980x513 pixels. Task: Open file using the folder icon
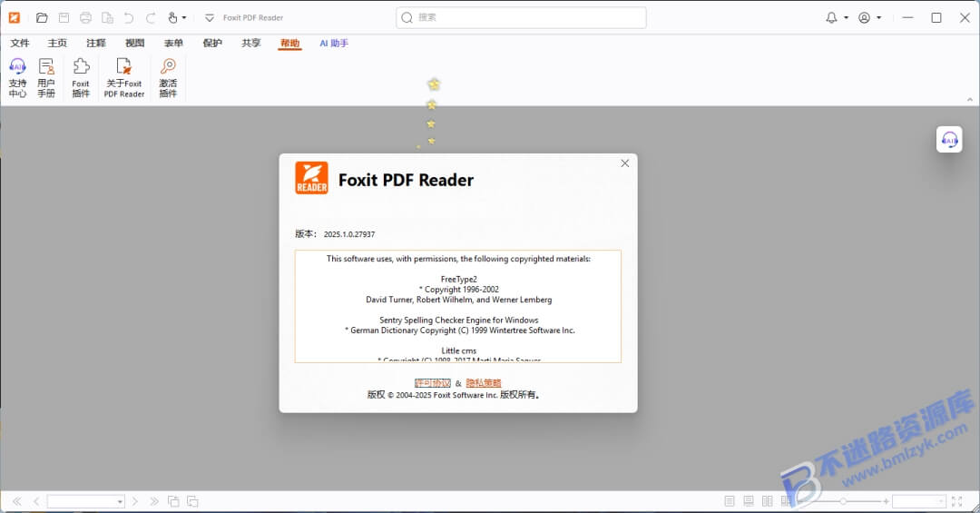42,17
